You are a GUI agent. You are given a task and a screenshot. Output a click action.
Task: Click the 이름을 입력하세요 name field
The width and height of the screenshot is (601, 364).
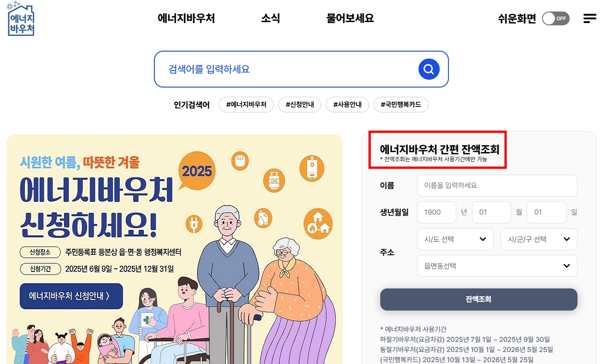(x=497, y=186)
